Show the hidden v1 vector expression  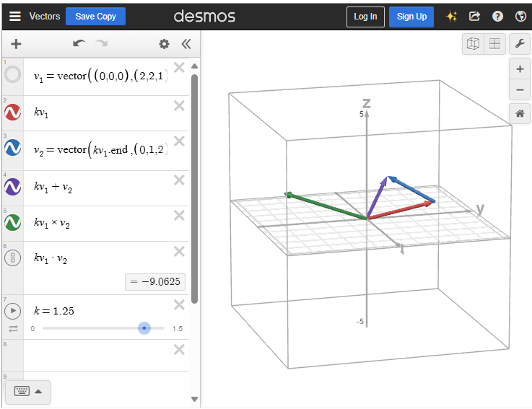point(13,74)
